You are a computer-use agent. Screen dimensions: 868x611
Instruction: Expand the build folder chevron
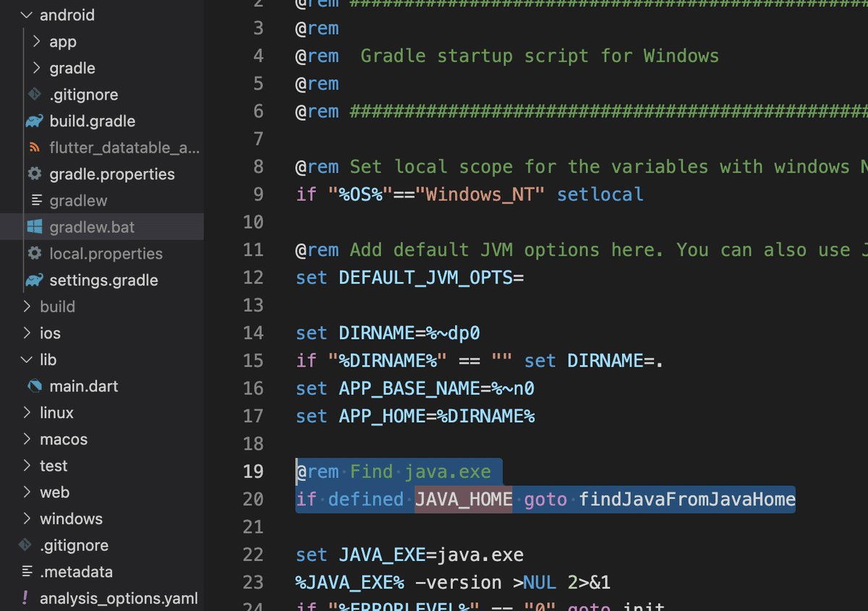coord(27,307)
